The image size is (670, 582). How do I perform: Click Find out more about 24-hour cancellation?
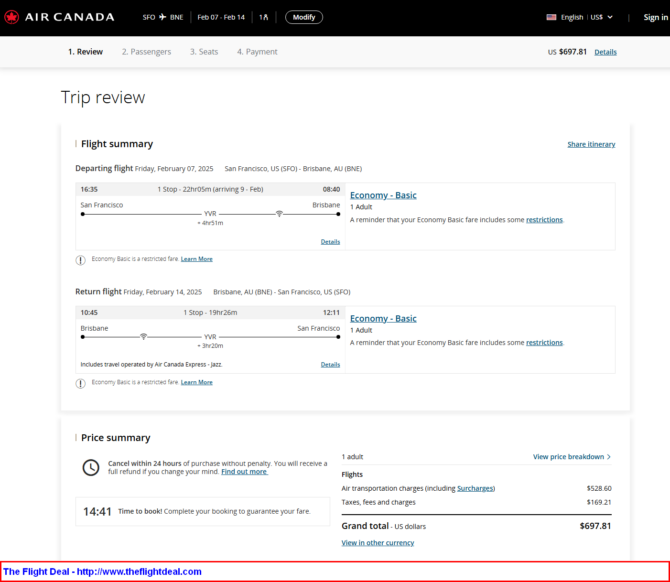(244, 472)
